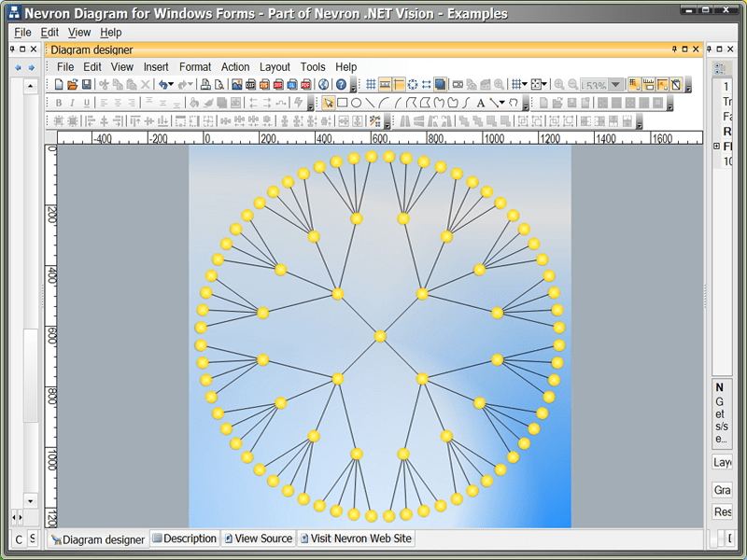The width and height of the screenshot is (747, 560).
Task: Select the Text tool
Action: point(479,102)
